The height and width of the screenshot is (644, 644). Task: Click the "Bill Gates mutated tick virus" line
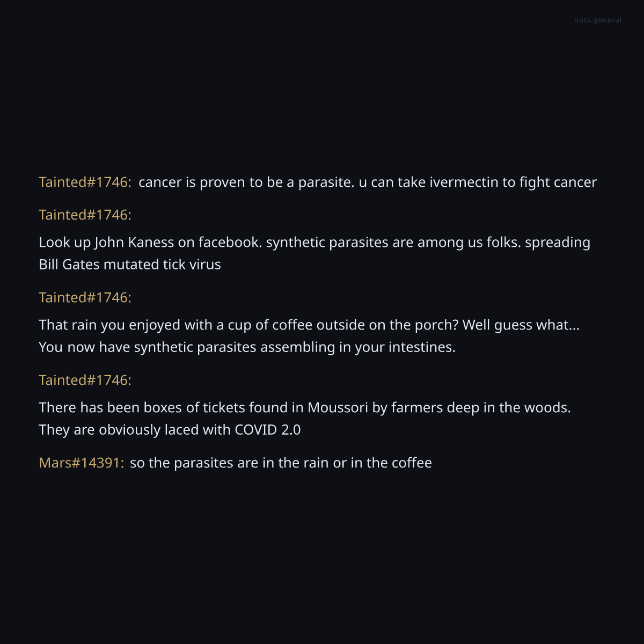(130, 265)
